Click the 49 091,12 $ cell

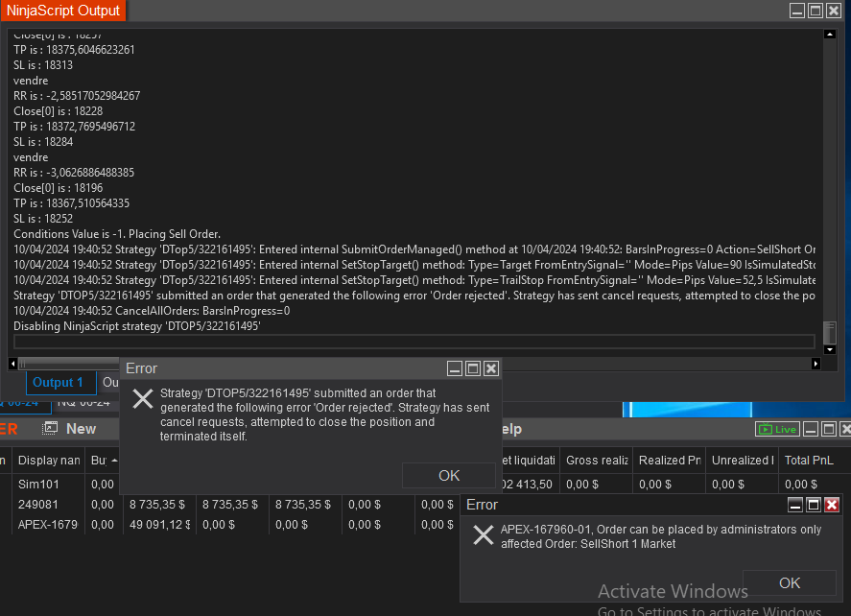159,525
